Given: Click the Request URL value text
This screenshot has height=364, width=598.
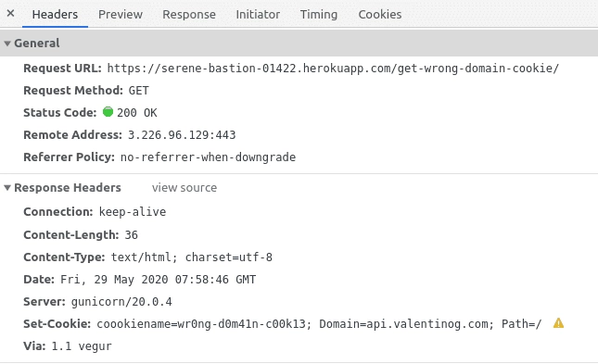Looking at the screenshot, I should [333, 69].
